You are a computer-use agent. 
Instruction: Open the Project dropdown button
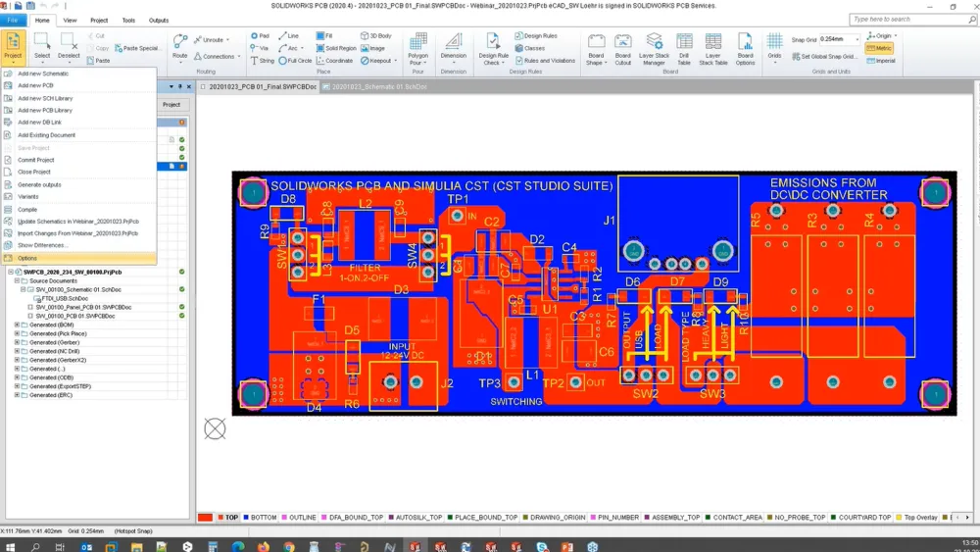click(x=13, y=47)
